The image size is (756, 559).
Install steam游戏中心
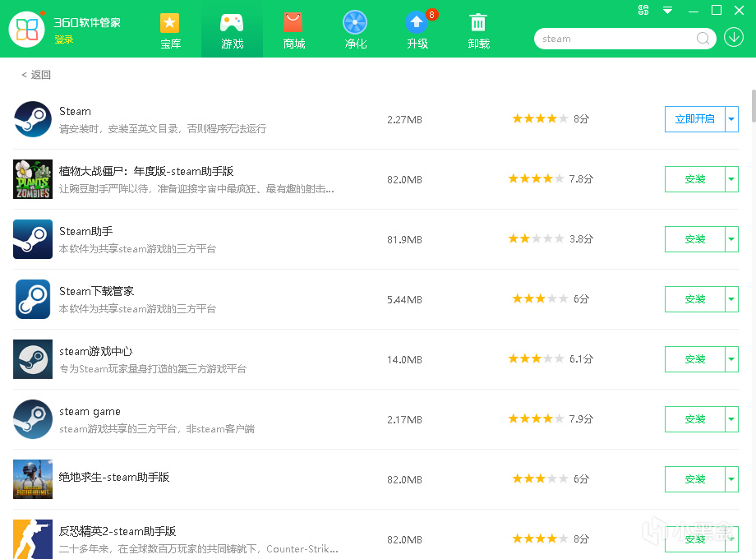point(694,359)
